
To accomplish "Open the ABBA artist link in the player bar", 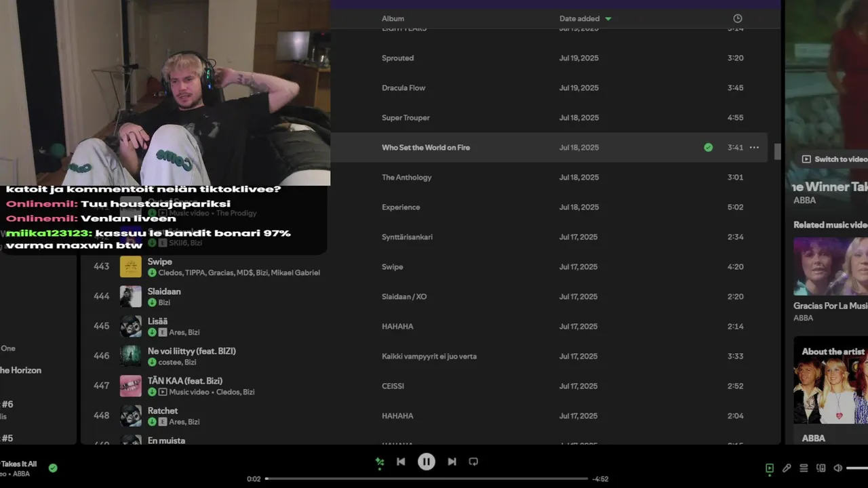I will (22, 474).
